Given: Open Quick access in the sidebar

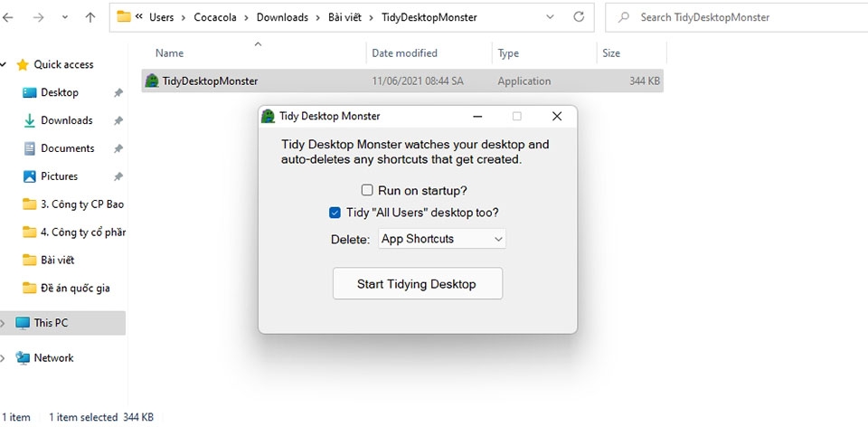Looking at the screenshot, I should click(x=63, y=65).
